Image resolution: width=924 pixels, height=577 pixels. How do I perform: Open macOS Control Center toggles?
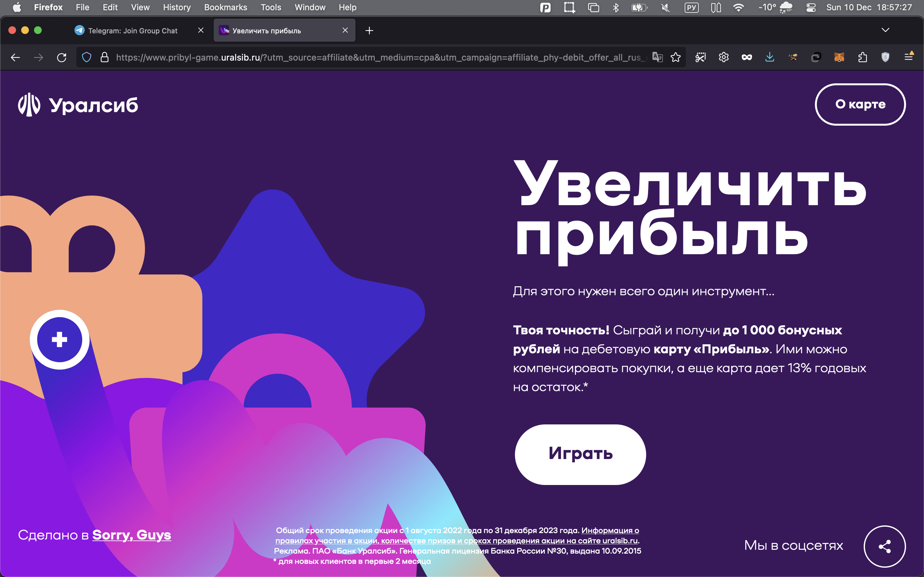pyautogui.click(x=811, y=7)
